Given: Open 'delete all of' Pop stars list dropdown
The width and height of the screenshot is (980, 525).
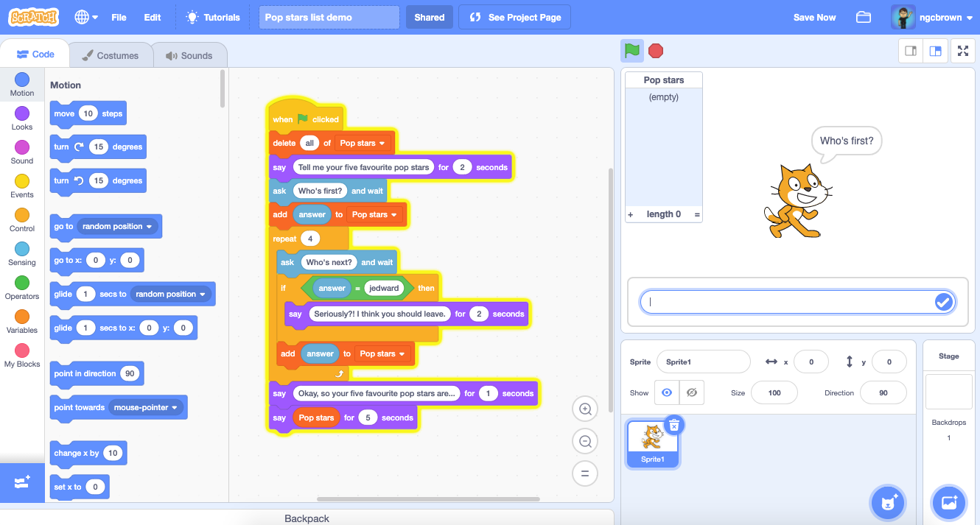Looking at the screenshot, I should pyautogui.click(x=363, y=143).
